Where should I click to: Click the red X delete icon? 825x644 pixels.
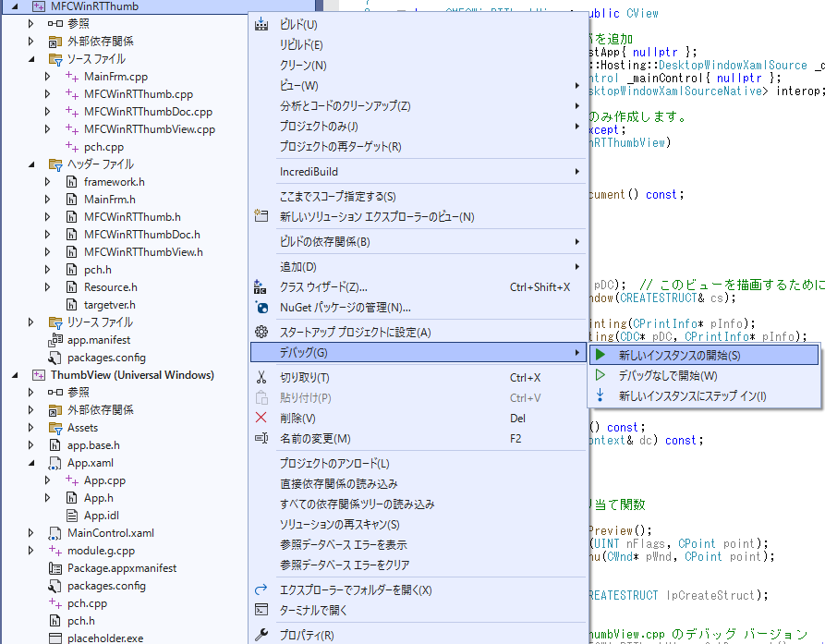point(261,418)
